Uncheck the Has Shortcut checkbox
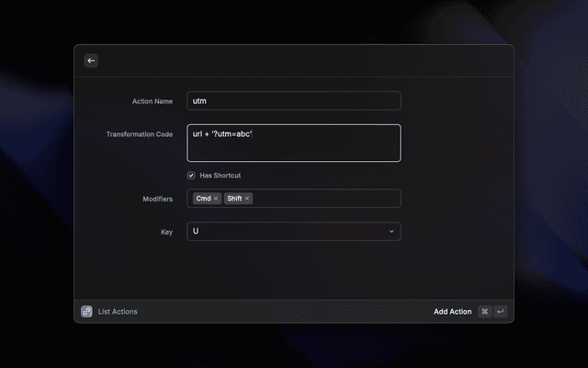The image size is (588, 368). click(191, 175)
